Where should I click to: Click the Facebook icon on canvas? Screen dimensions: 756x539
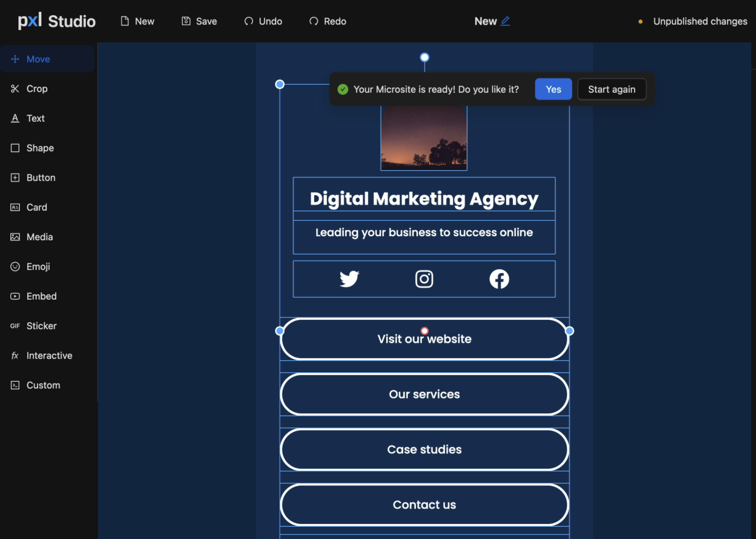click(499, 279)
